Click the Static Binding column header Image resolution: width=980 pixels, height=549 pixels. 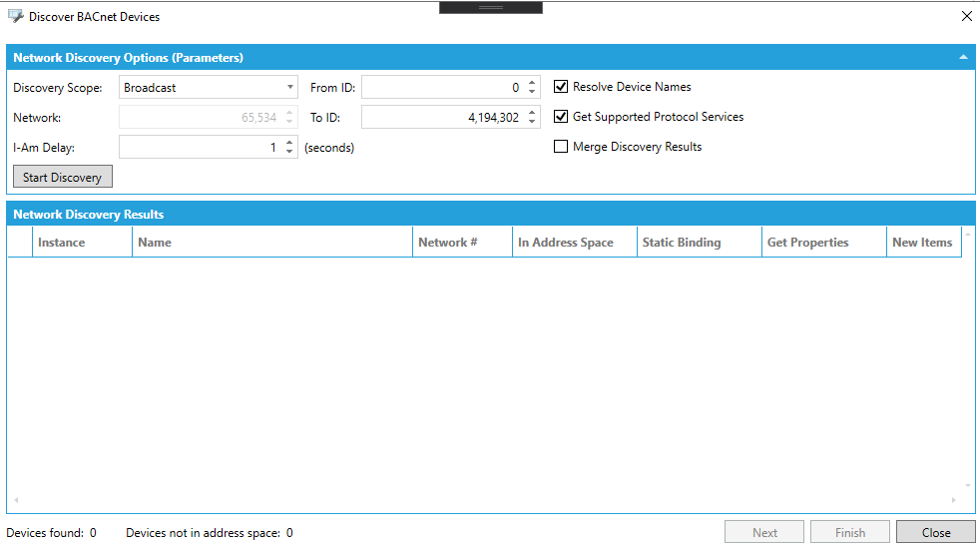(682, 243)
